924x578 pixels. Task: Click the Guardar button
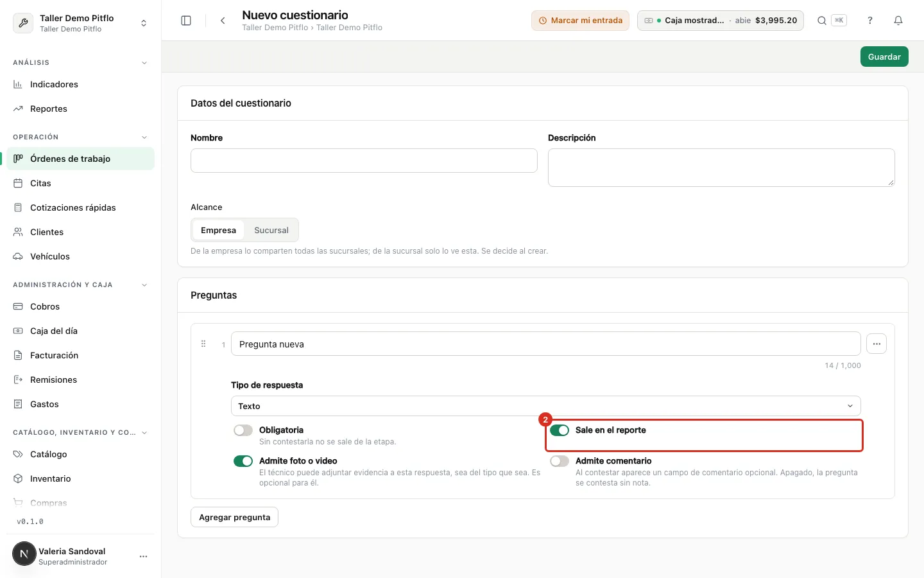(x=884, y=57)
